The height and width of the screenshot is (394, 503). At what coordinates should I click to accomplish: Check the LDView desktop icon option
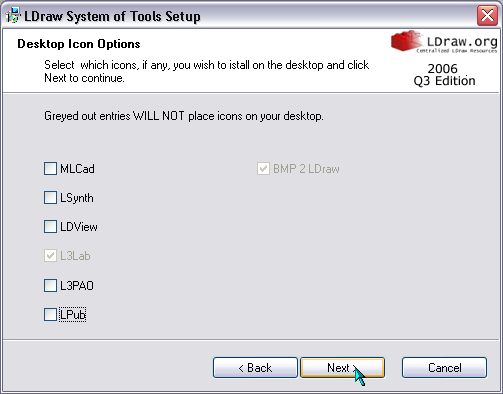pyautogui.click(x=50, y=227)
